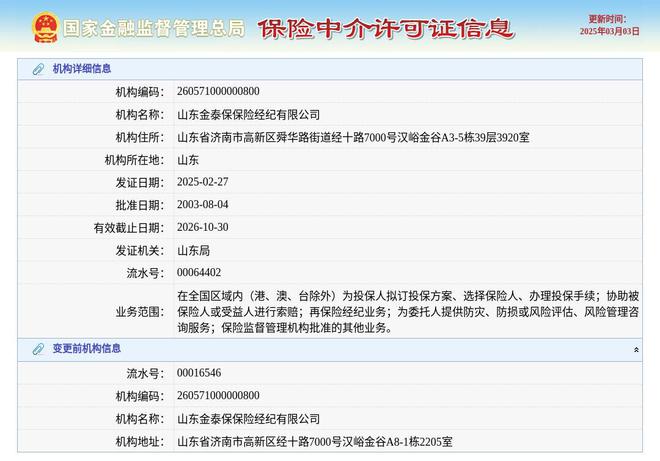Click paperclip icon beside 变更前机构信息
The width and height of the screenshot is (660, 461).
pyautogui.click(x=38, y=349)
